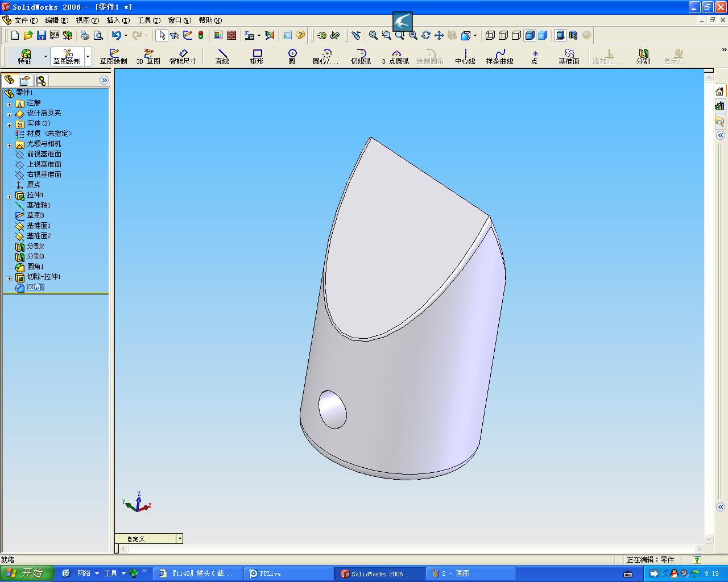Click the Split (分割) tool in toolbar
Screen dimensions: 728x582
tap(643, 56)
